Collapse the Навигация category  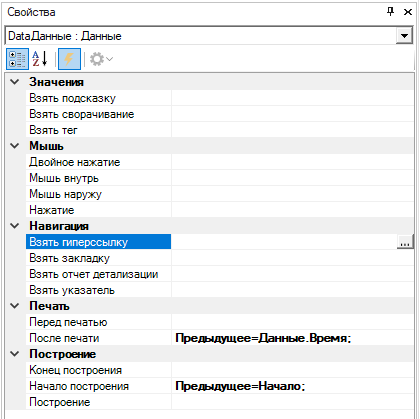coord(15,226)
